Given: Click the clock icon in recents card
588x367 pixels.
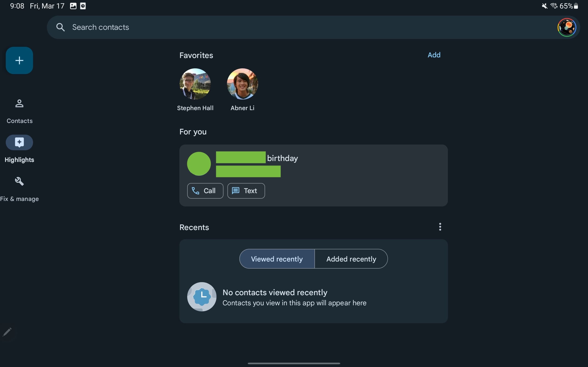Looking at the screenshot, I should (x=202, y=296).
